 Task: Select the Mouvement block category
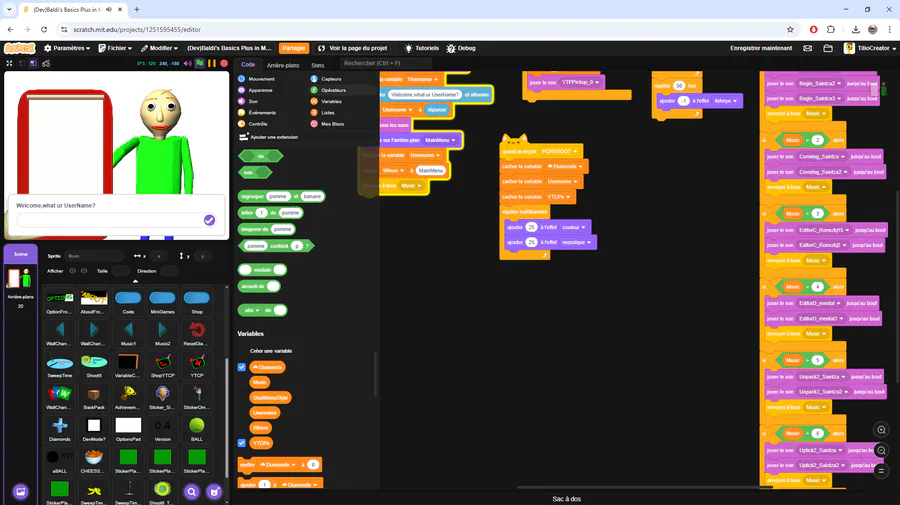(x=257, y=79)
